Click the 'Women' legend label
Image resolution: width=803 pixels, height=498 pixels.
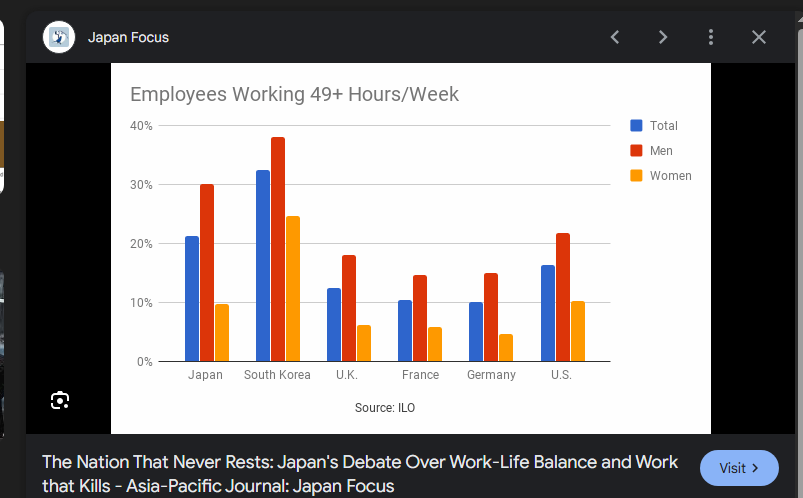(x=670, y=176)
